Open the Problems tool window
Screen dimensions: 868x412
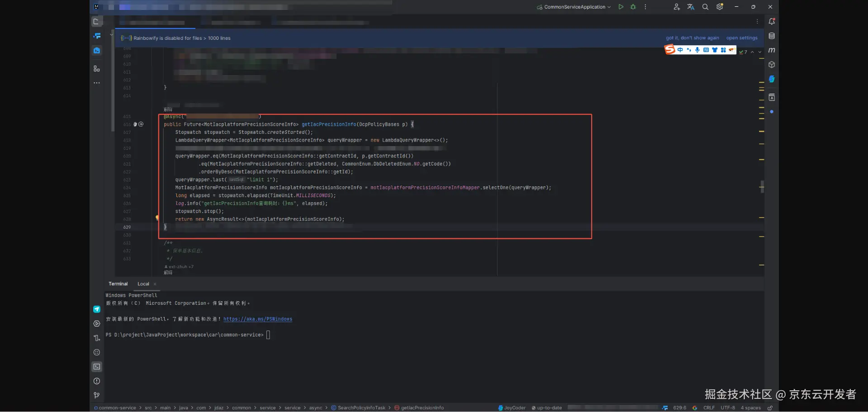tap(97, 381)
